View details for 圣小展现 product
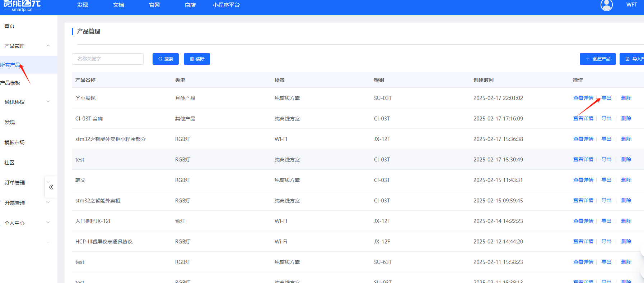The width and height of the screenshot is (644, 283). click(583, 98)
